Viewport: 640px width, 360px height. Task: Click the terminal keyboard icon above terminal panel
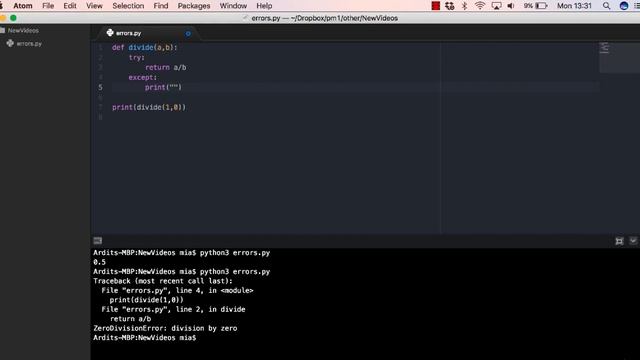(98, 241)
